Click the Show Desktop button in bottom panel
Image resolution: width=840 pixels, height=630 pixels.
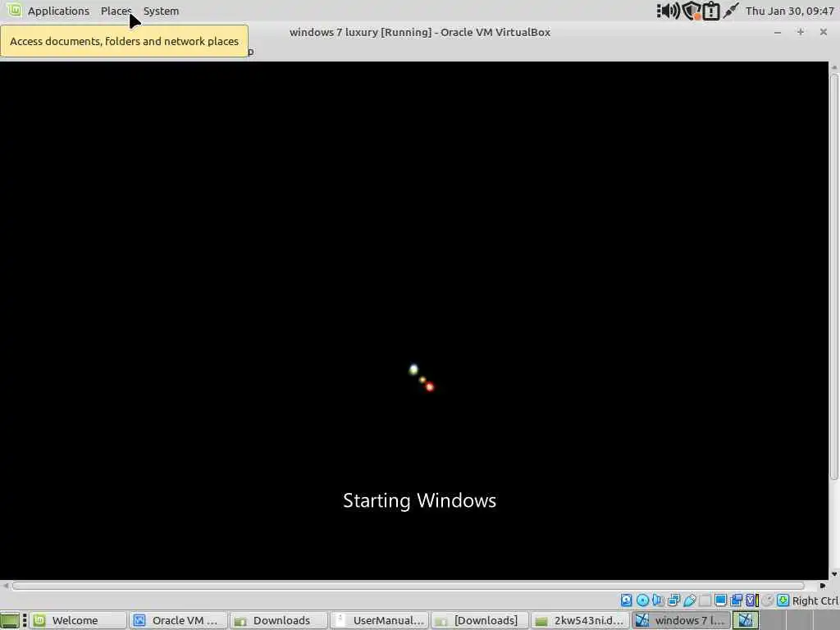(10, 620)
